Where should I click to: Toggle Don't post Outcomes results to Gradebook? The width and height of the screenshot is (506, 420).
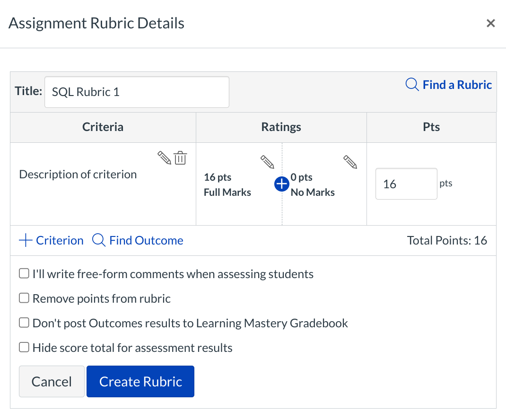(24, 323)
